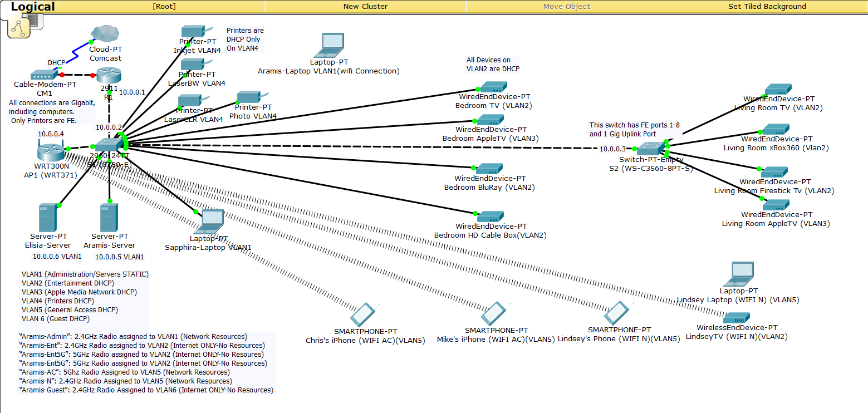Open the Sapphira-Laptop icon
The width and height of the screenshot is (868, 413).
pos(212,221)
